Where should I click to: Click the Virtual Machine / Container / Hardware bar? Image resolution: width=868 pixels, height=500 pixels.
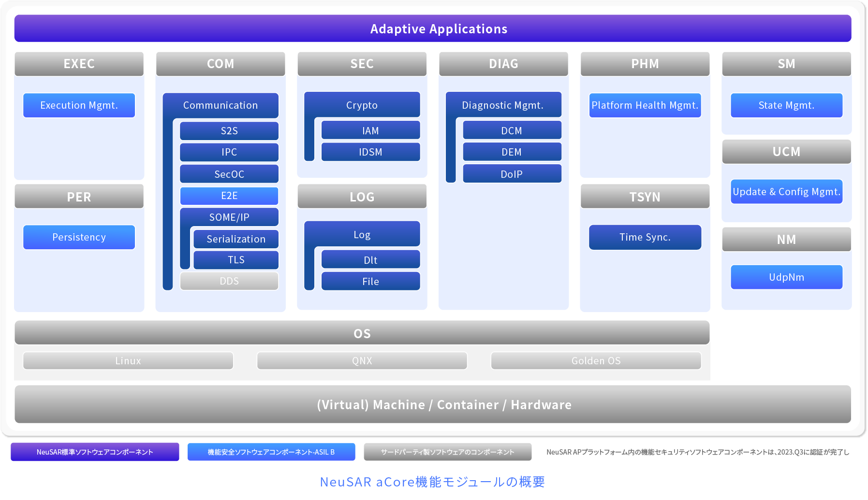(x=433, y=404)
